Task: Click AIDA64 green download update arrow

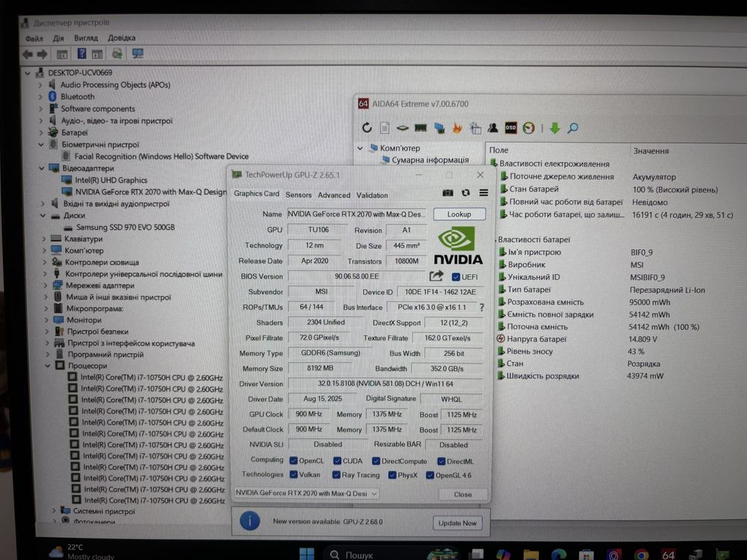Action: pos(554,128)
